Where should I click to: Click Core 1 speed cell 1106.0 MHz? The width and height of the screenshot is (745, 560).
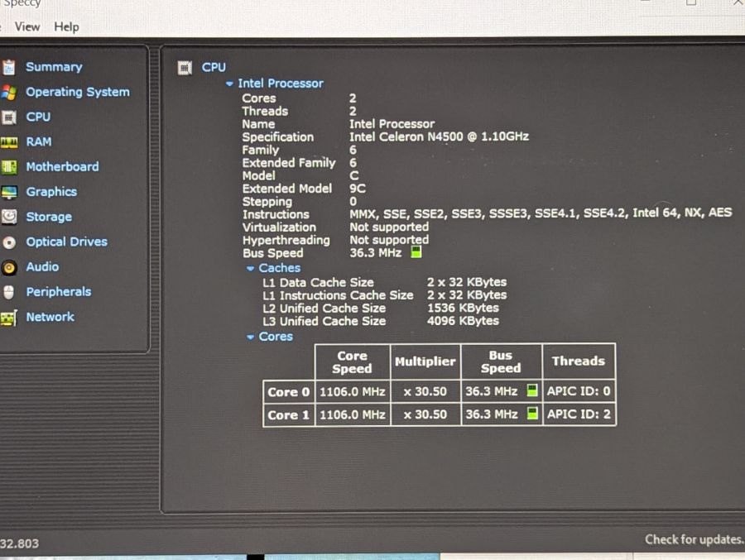click(x=352, y=414)
